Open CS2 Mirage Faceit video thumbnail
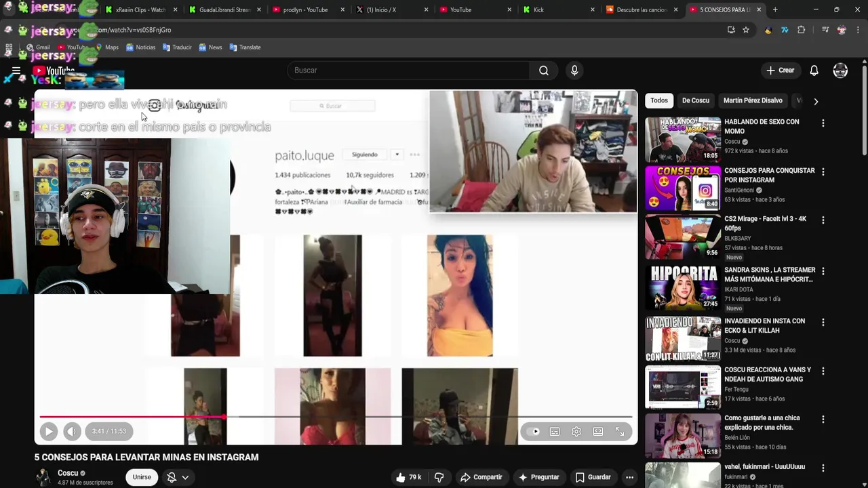 pos(683,237)
